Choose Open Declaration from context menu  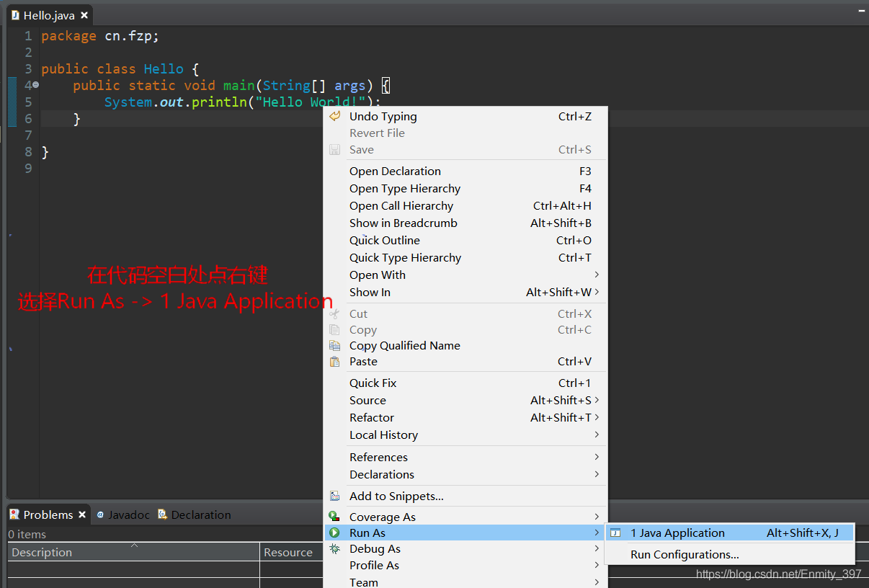[395, 171]
